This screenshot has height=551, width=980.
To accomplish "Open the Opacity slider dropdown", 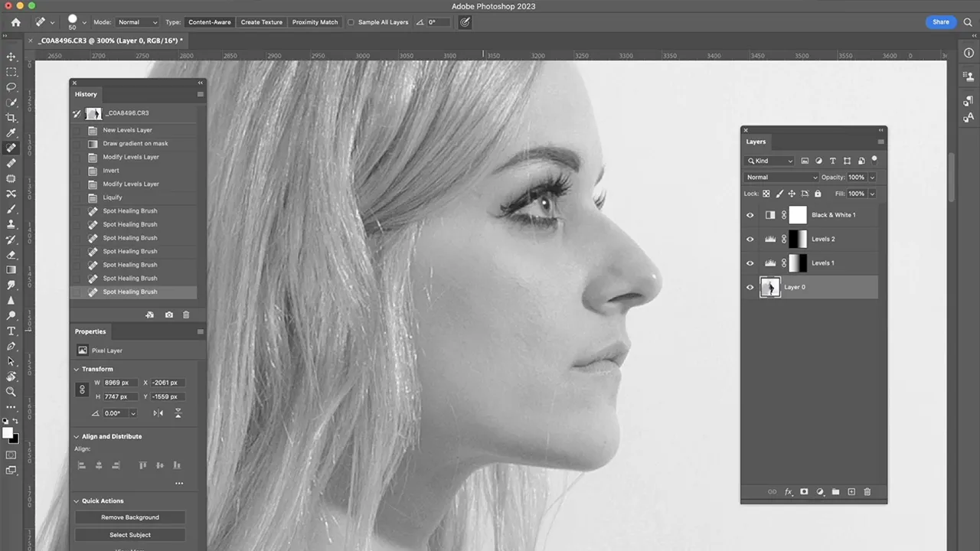I will coord(872,178).
